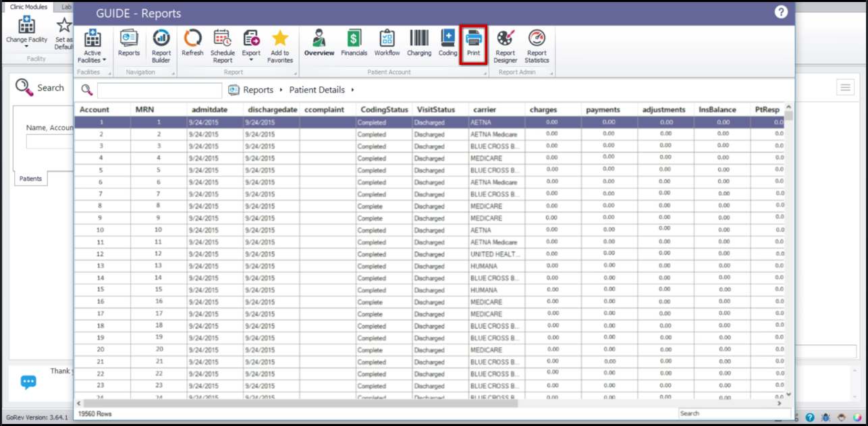Click the report search input field

[159, 90]
